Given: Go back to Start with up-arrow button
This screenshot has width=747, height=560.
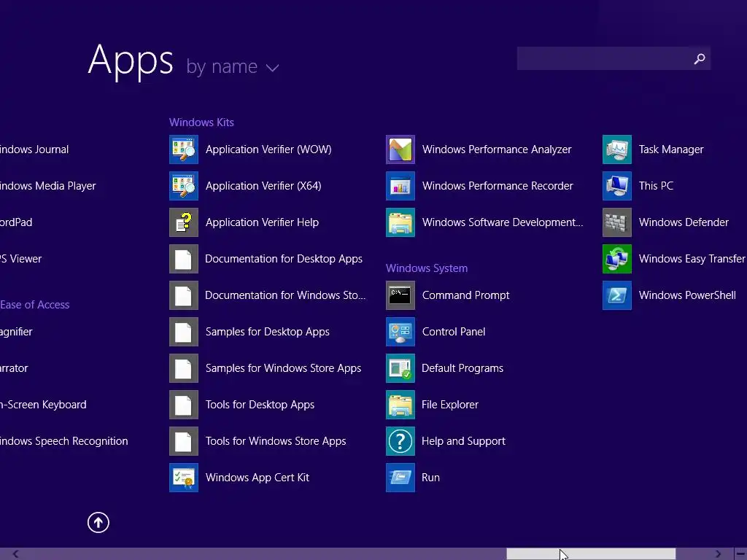Looking at the screenshot, I should 98,522.
